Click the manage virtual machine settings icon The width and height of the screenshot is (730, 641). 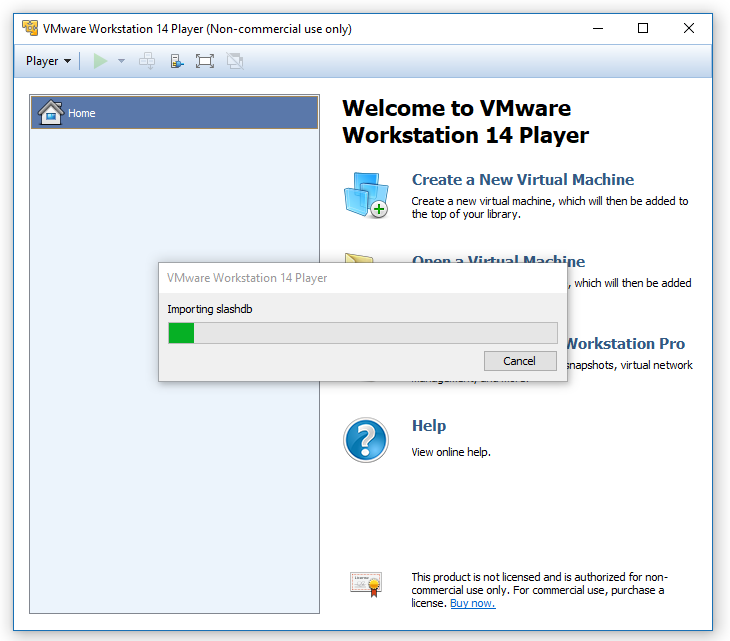pyautogui.click(x=176, y=61)
